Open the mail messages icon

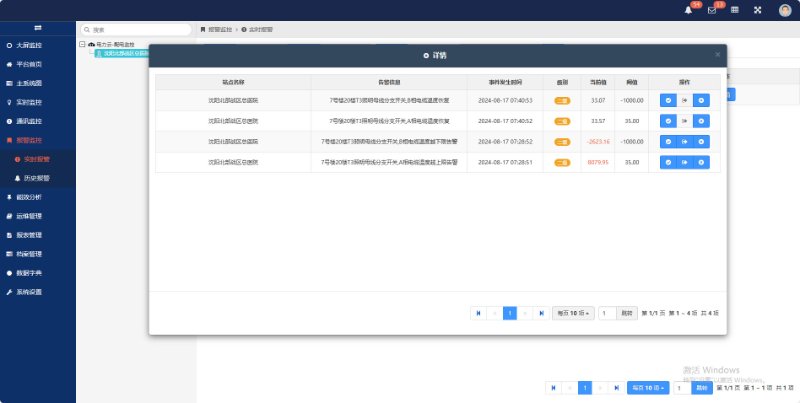pyautogui.click(x=712, y=10)
